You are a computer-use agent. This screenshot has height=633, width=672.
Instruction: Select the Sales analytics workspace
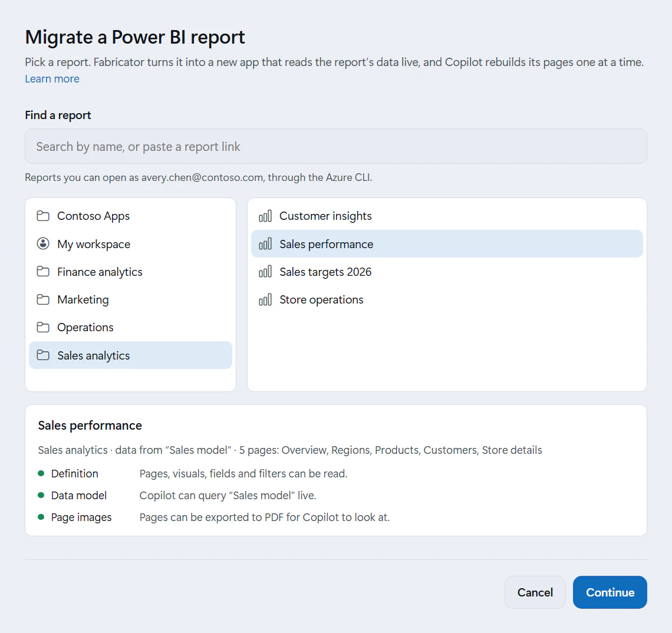130,355
